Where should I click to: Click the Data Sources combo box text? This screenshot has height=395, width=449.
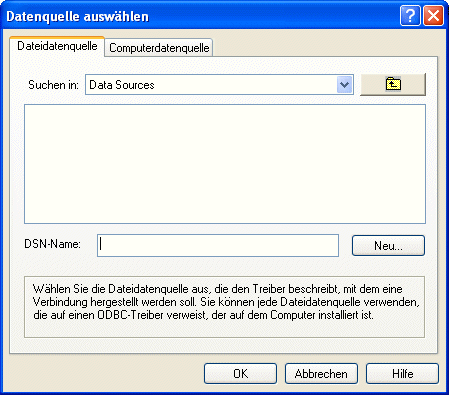point(122,85)
